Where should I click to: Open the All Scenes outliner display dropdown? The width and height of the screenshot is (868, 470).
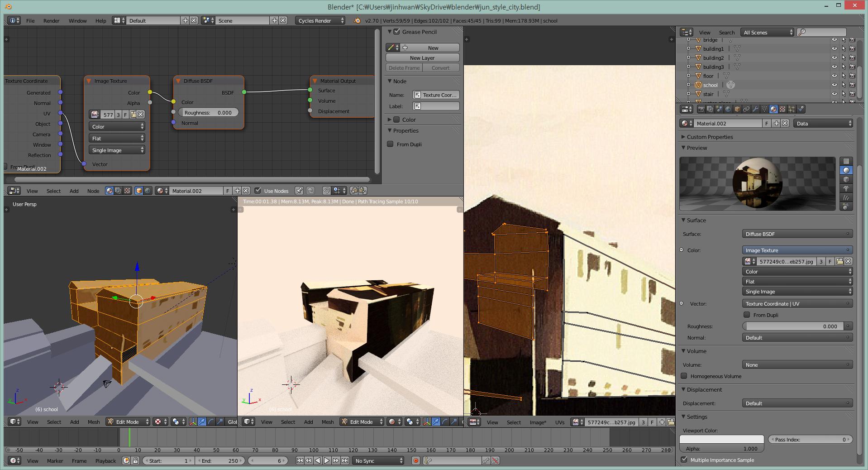pyautogui.click(x=767, y=32)
